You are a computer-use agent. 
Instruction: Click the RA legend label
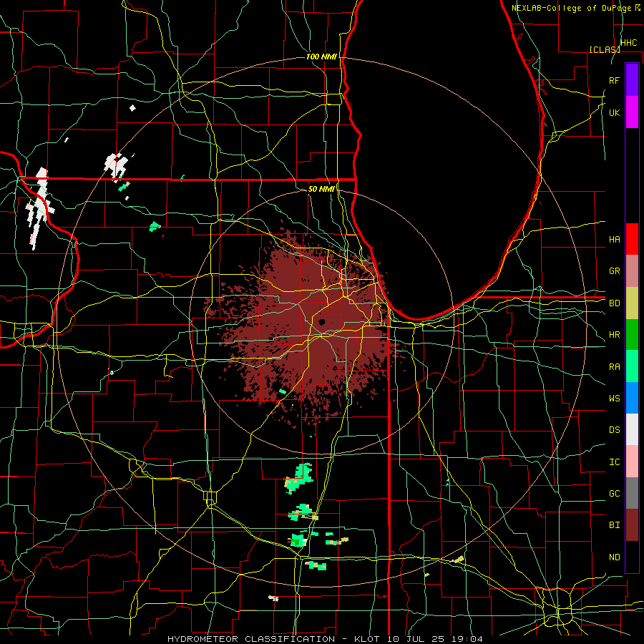click(x=615, y=367)
